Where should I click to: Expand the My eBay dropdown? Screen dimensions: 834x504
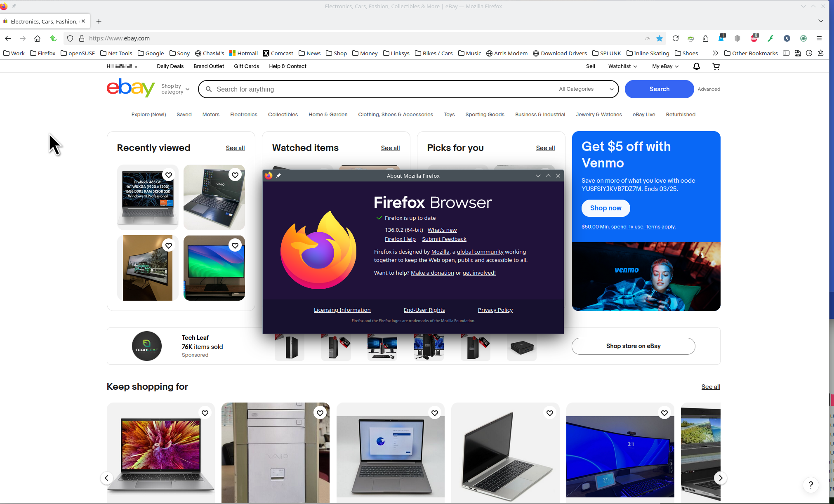tap(665, 66)
